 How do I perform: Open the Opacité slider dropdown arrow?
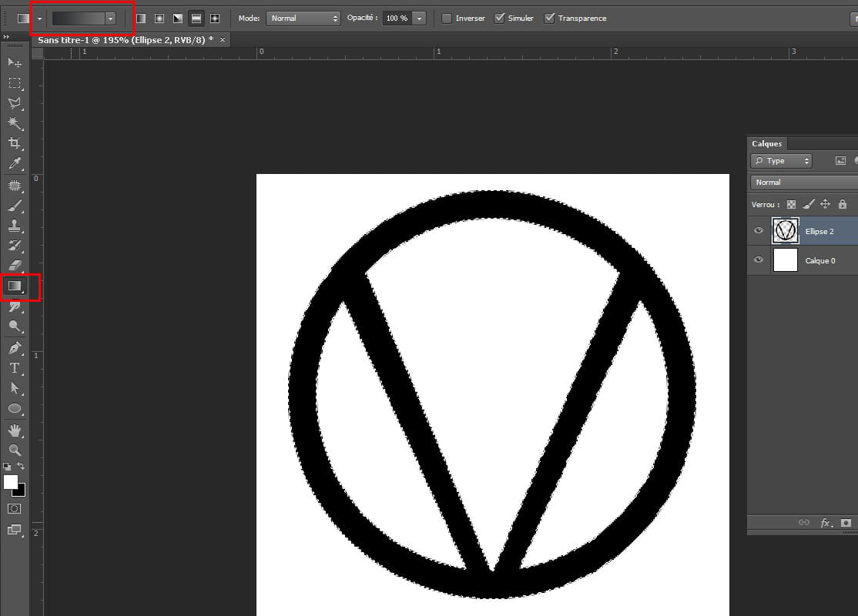419,18
